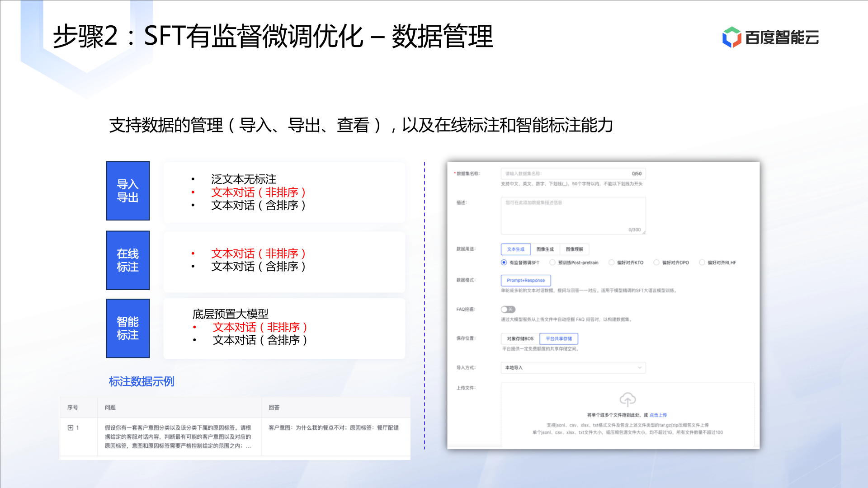
Task: Choose the Prompt+Response data format
Action: 526,281
